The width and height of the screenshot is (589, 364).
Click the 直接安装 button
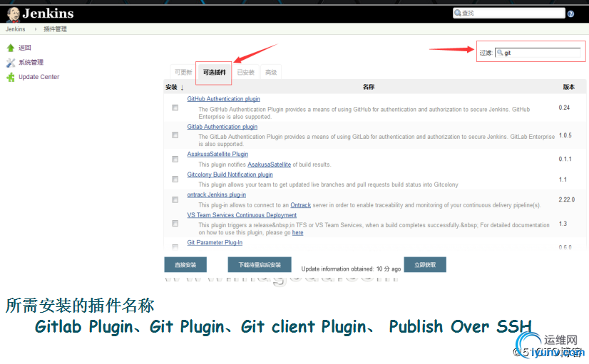point(185,264)
